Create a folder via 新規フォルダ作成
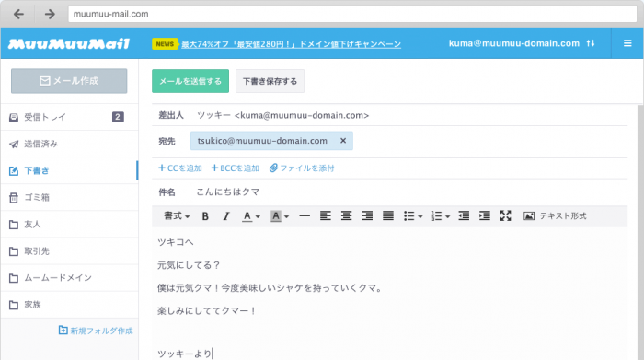Viewport: 644px width, 360px height. (x=96, y=331)
